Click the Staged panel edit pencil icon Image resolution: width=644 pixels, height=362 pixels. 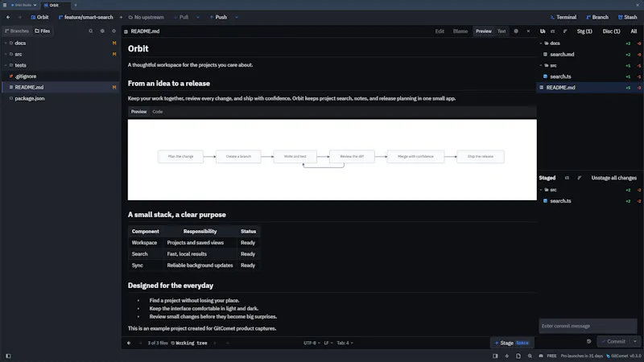[579, 178]
